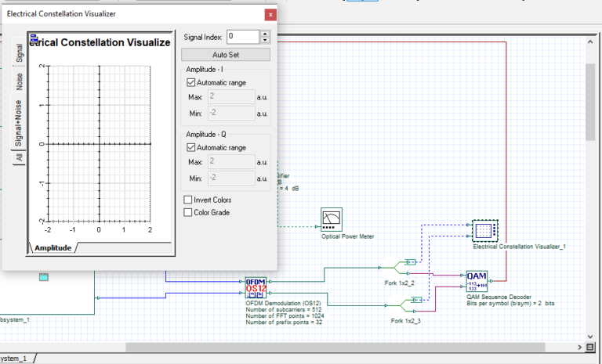
Task: Click the Signal Index input field
Action: click(x=242, y=37)
